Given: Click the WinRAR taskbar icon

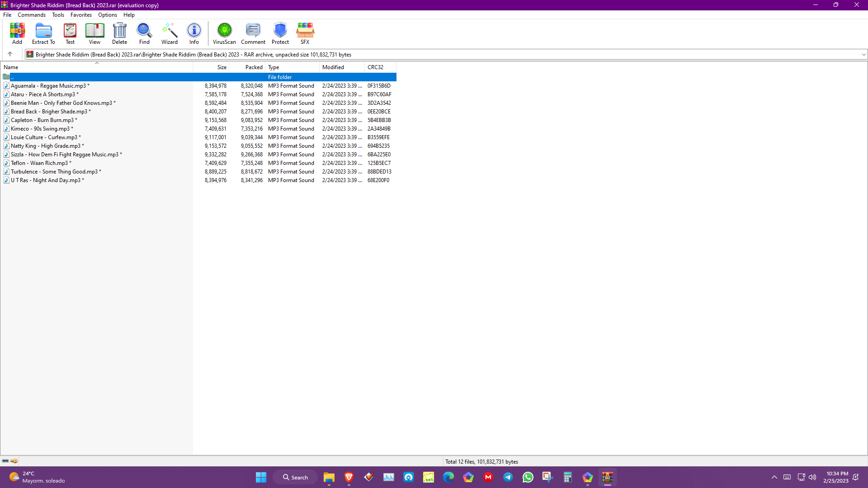Looking at the screenshot, I should click(x=607, y=477).
